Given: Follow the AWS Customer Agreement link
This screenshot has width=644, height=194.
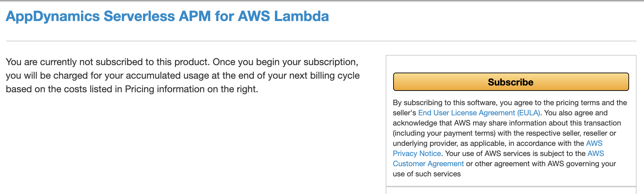Looking at the screenshot, I should 428,164.
